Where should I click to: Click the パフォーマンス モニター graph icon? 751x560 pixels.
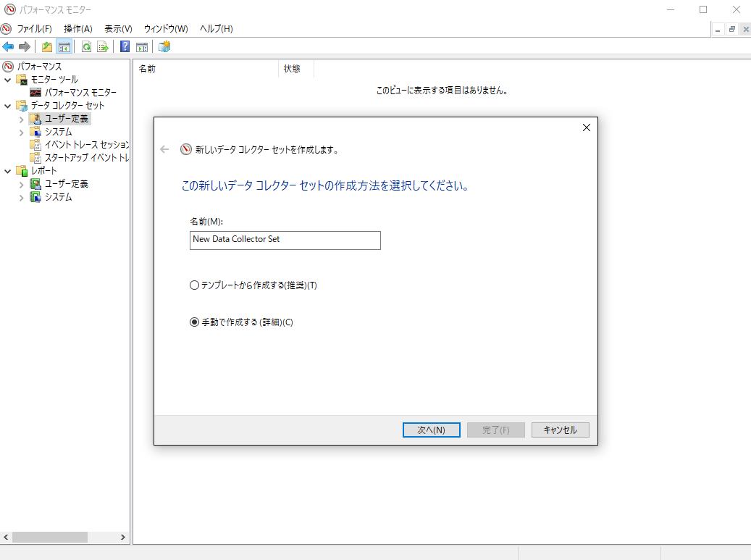(35, 93)
